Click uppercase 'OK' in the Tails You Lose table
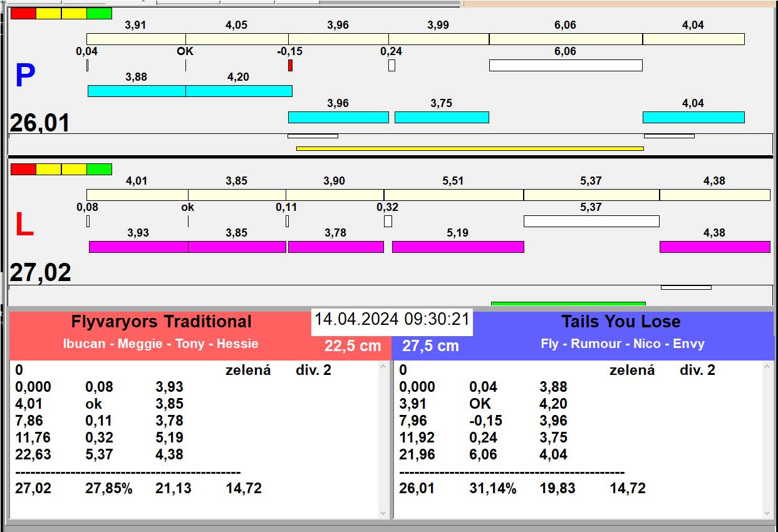The image size is (778, 532). [480, 404]
